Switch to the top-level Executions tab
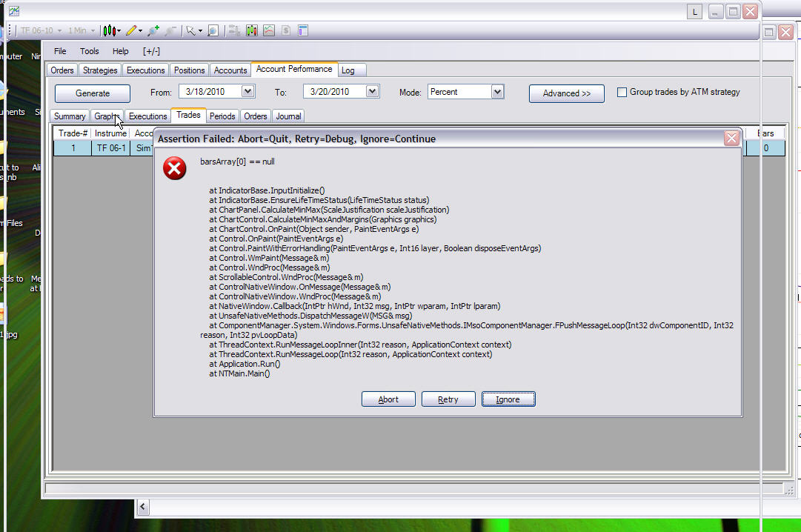Image resolution: width=801 pixels, height=532 pixels. [x=145, y=70]
